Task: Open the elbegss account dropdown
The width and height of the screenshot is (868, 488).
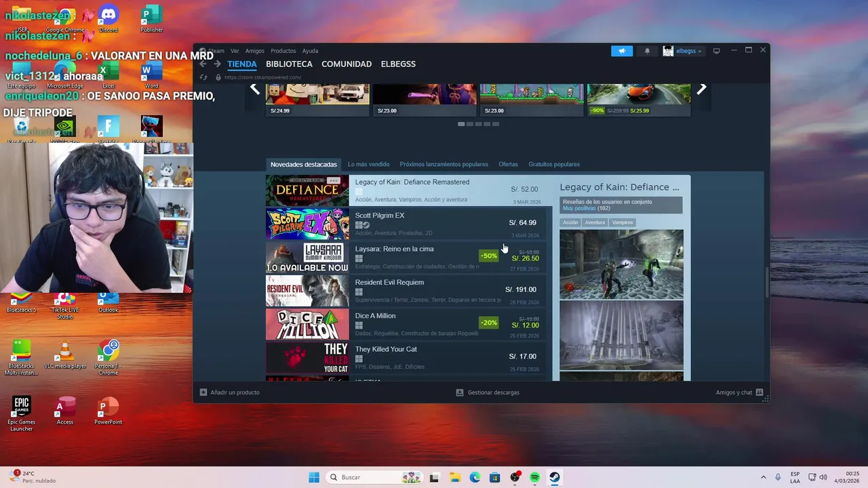Action: 683,51
